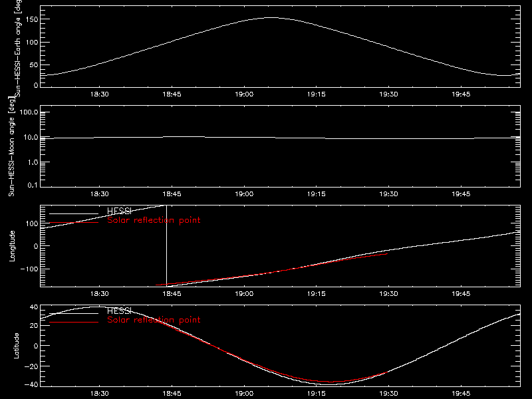This screenshot has height=399, width=532.
Task: Click the 0.1 tick on the Moon angle plot
Action: [33, 186]
